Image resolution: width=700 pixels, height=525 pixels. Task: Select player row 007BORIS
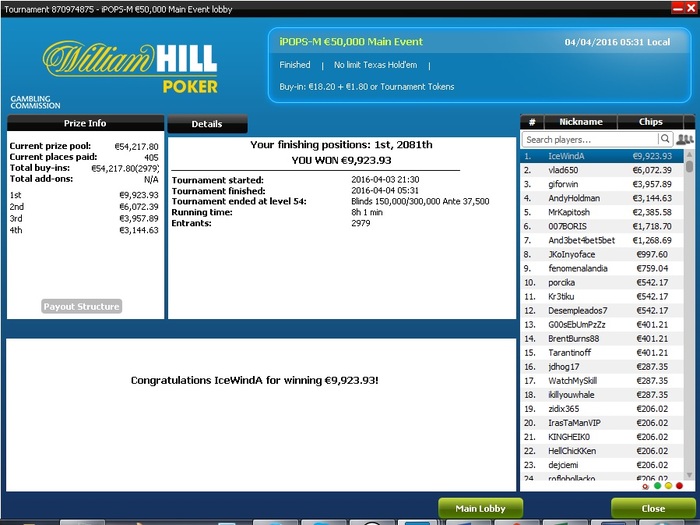602,226
